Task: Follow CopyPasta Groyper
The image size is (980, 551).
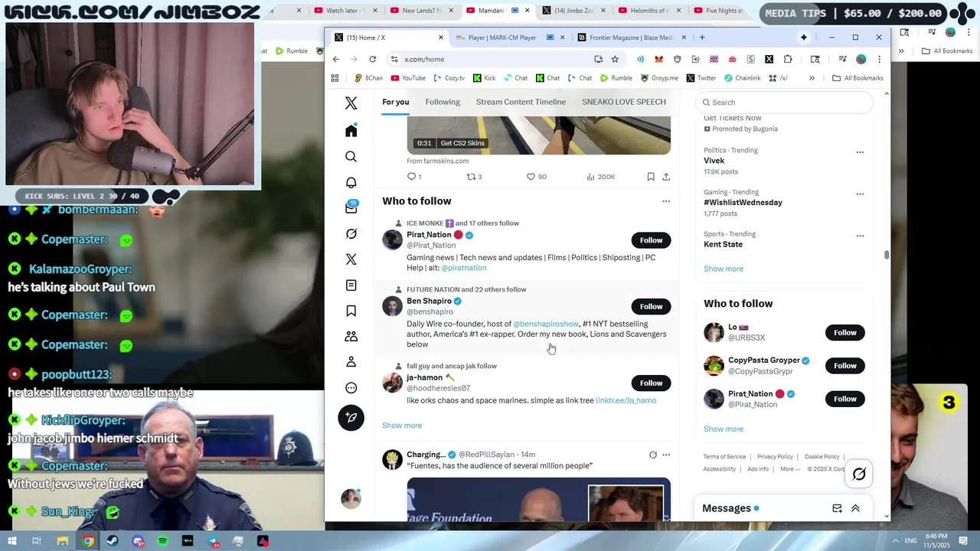Action: [844, 366]
